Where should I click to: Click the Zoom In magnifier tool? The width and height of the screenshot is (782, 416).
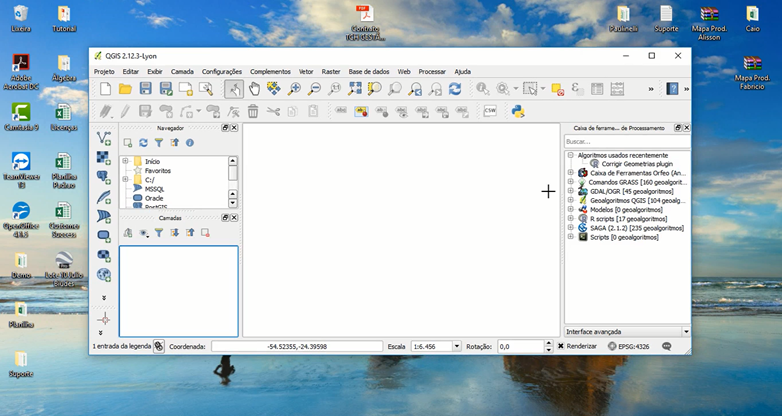tap(294, 89)
